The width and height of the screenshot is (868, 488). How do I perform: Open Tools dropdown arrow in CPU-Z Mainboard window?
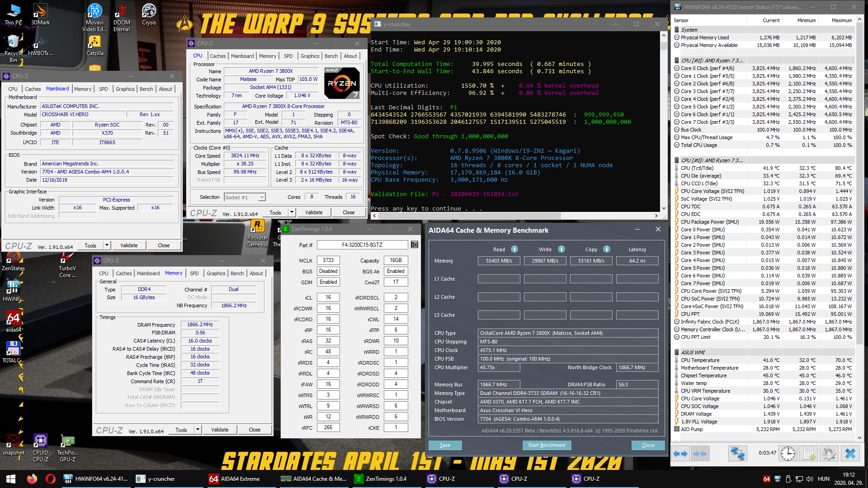tap(107, 245)
